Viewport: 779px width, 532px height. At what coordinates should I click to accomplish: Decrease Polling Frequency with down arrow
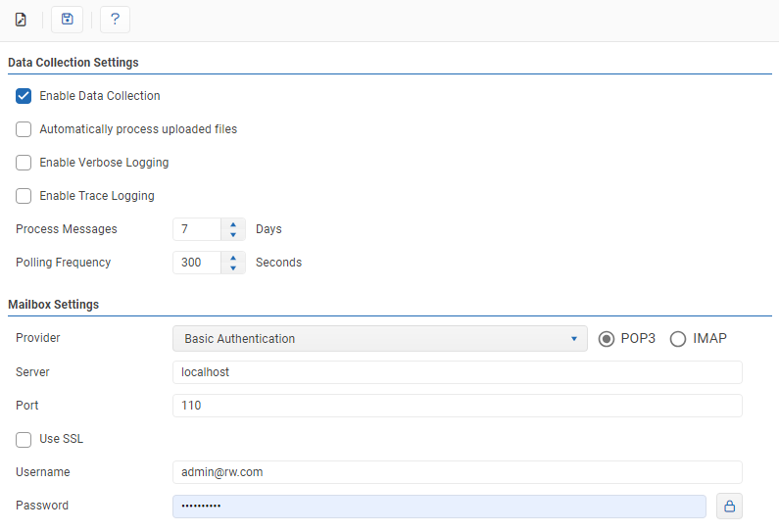(x=233, y=268)
